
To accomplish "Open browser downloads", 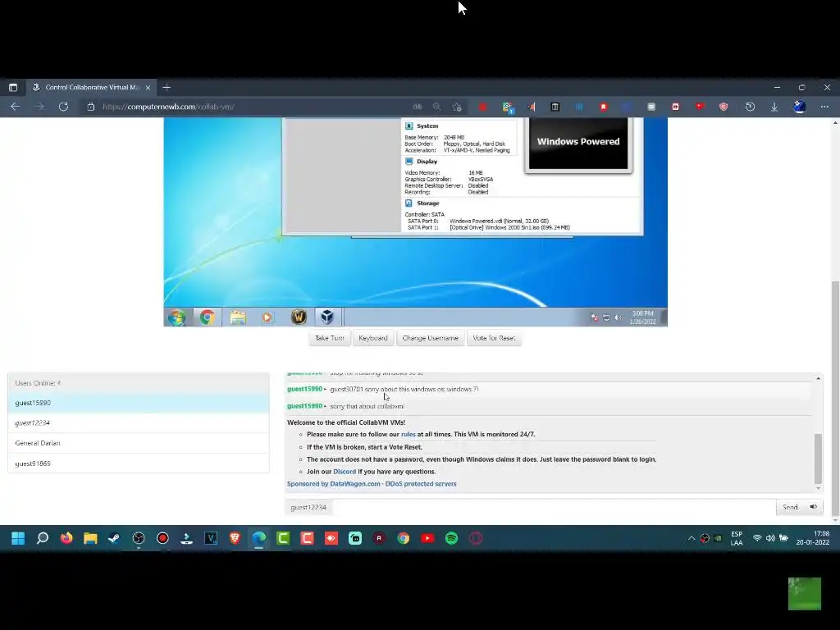I will click(774, 107).
